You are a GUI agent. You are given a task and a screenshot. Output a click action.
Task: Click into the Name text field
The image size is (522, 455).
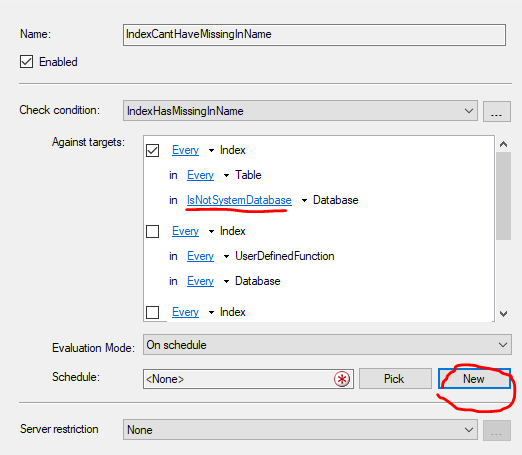[314, 35]
